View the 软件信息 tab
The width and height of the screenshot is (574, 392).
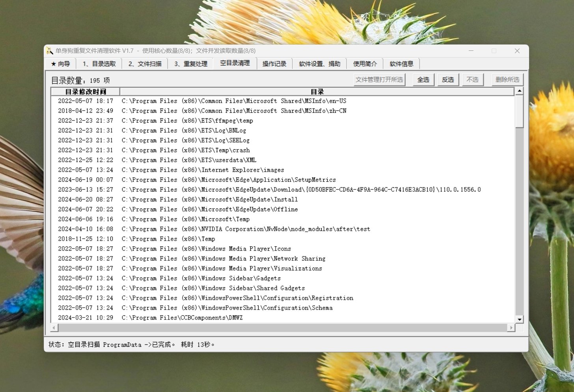(401, 64)
